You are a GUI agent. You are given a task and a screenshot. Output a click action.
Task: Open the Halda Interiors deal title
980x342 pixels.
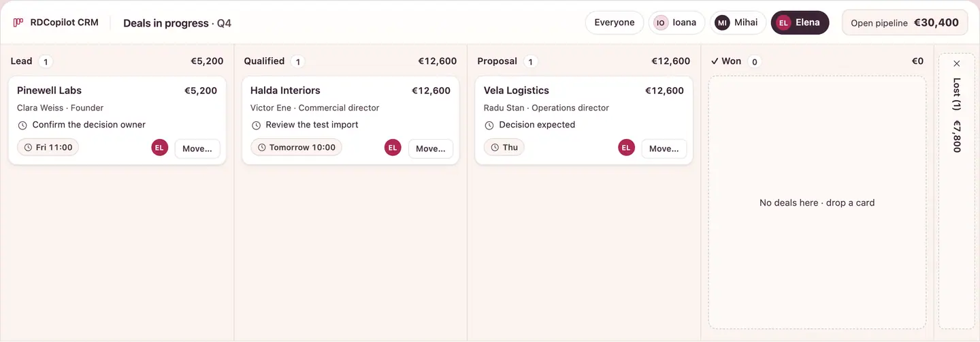point(285,91)
